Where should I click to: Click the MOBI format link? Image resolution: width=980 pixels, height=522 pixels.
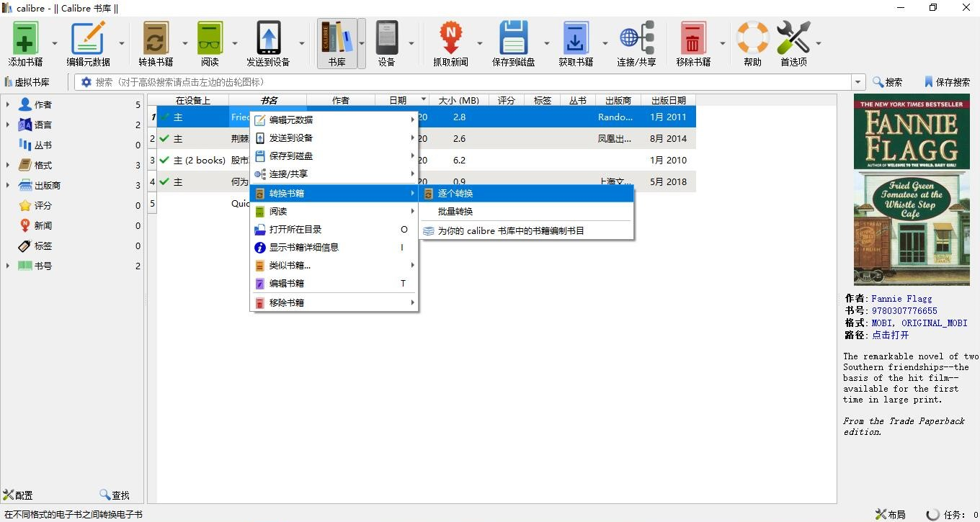[x=882, y=323]
